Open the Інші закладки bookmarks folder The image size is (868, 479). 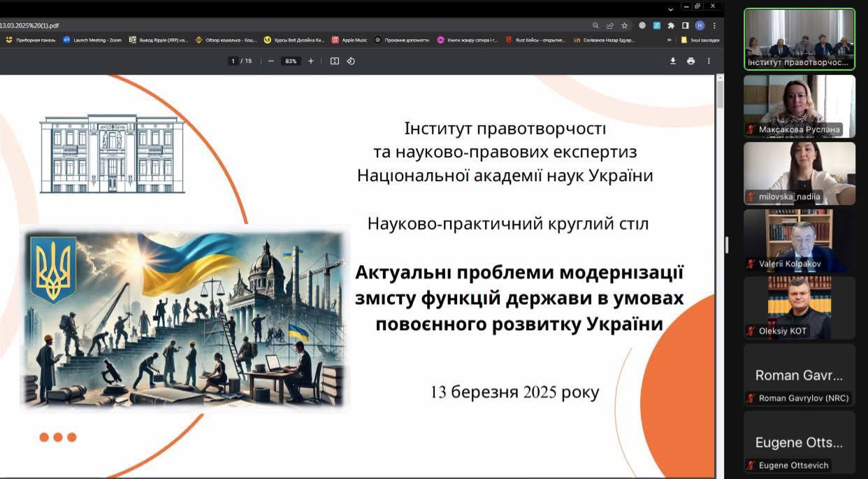coord(700,40)
